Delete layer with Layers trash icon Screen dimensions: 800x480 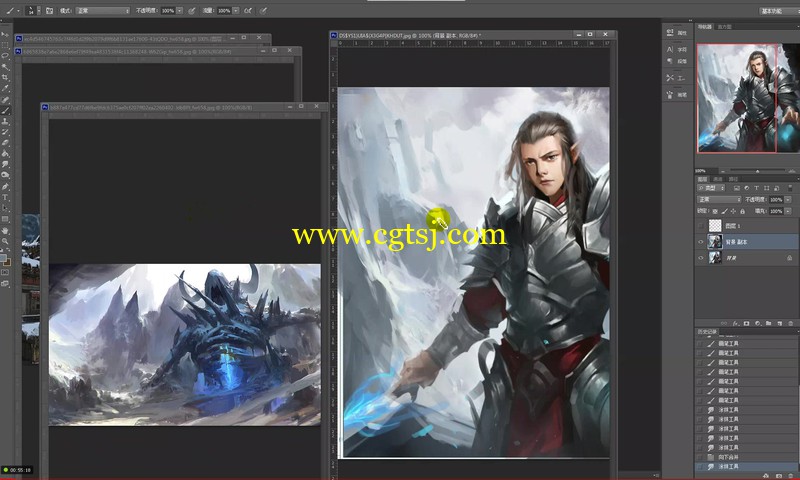click(x=791, y=323)
